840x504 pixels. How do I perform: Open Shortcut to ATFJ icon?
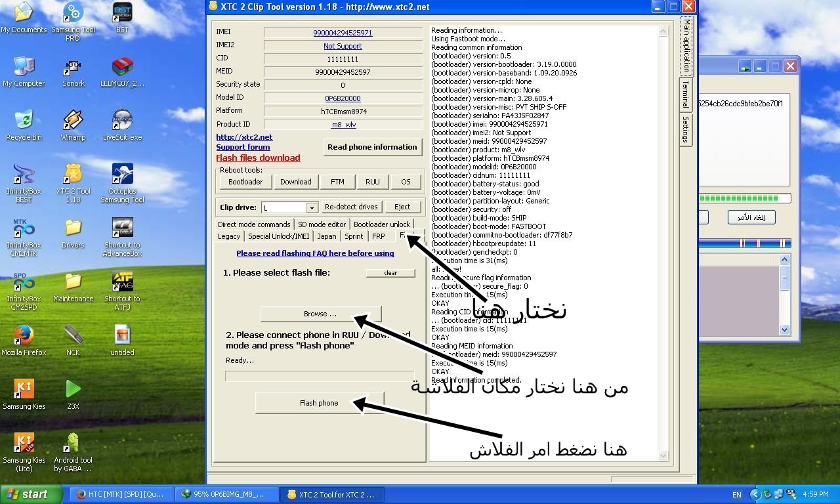[x=123, y=291]
